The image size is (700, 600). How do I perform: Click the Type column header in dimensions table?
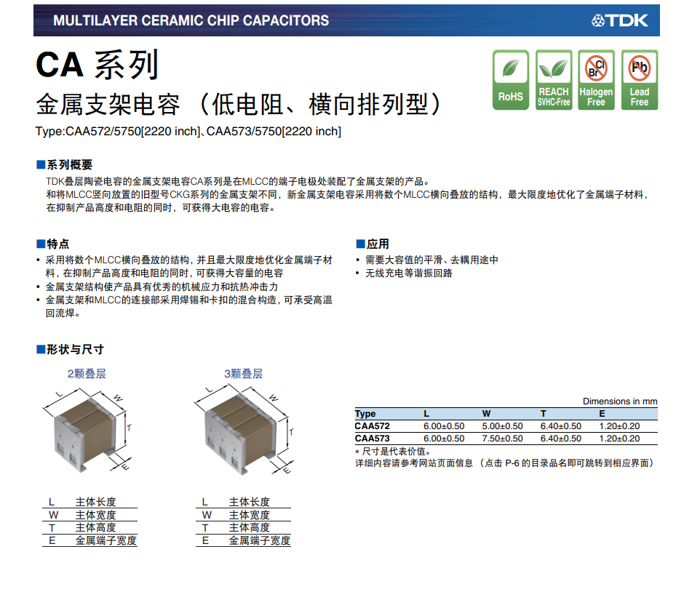click(x=365, y=414)
